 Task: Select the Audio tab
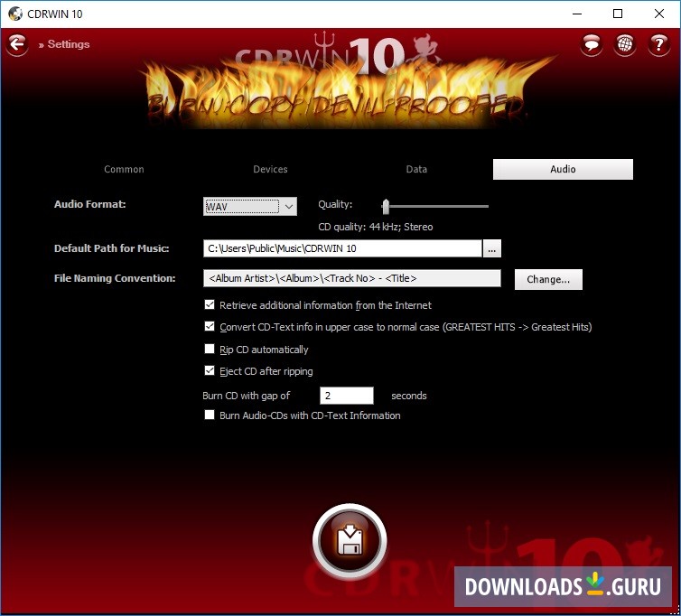click(563, 169)
